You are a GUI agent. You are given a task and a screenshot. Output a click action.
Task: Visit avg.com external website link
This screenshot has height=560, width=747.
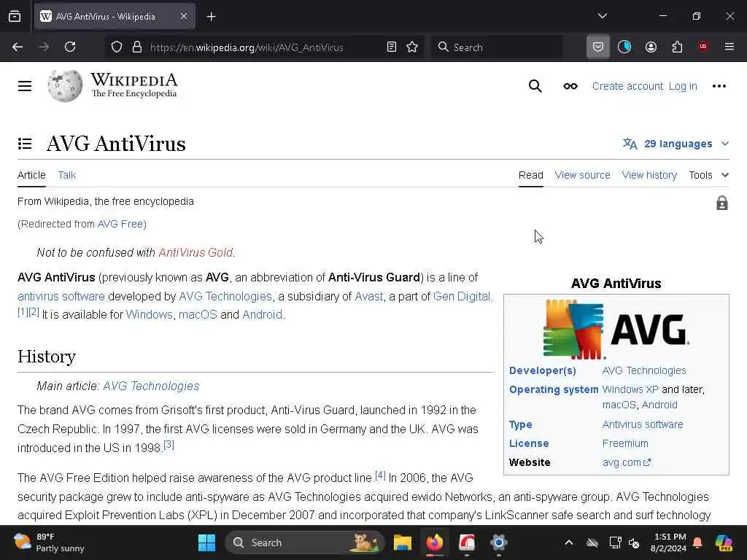pyautogui.click(x=626, y=462)
